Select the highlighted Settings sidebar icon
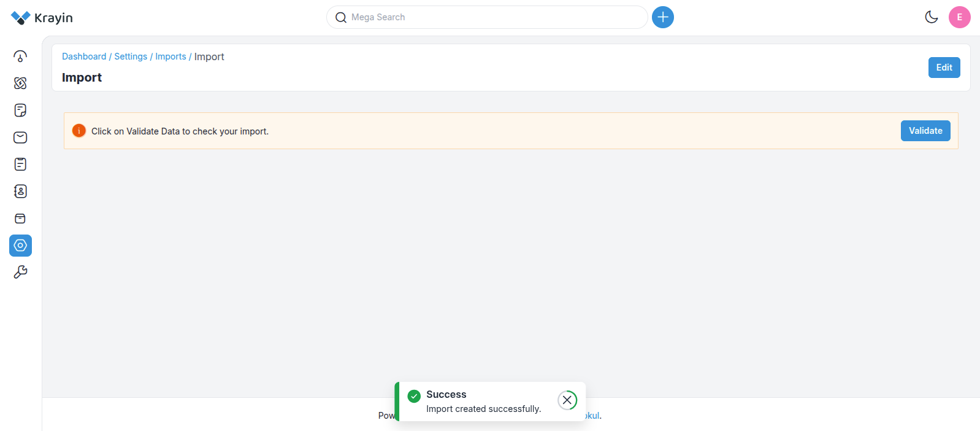Viewport: 980px width, 431px height. [x=20, y=246]
